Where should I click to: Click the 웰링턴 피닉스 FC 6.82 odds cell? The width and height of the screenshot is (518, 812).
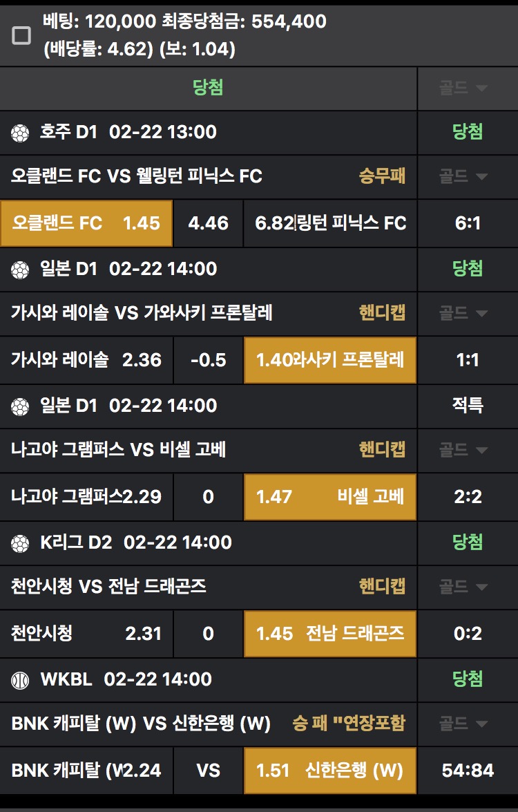coord(330,223)
